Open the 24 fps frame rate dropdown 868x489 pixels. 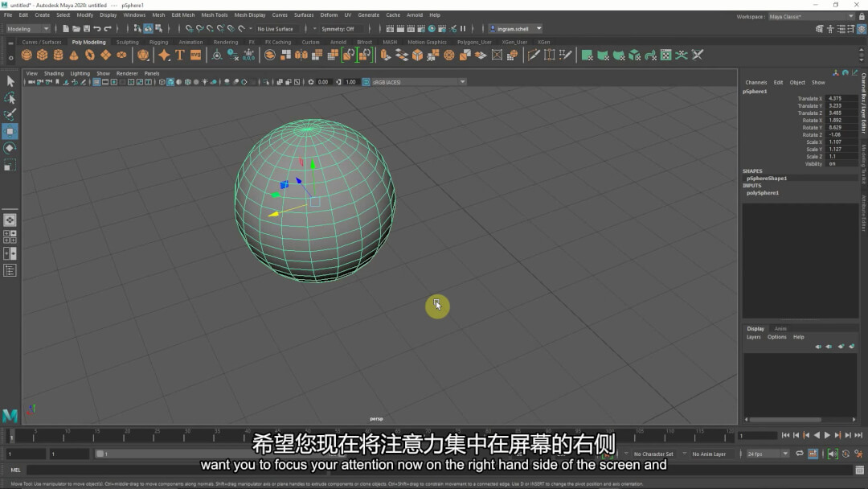[x=768, y=454]
